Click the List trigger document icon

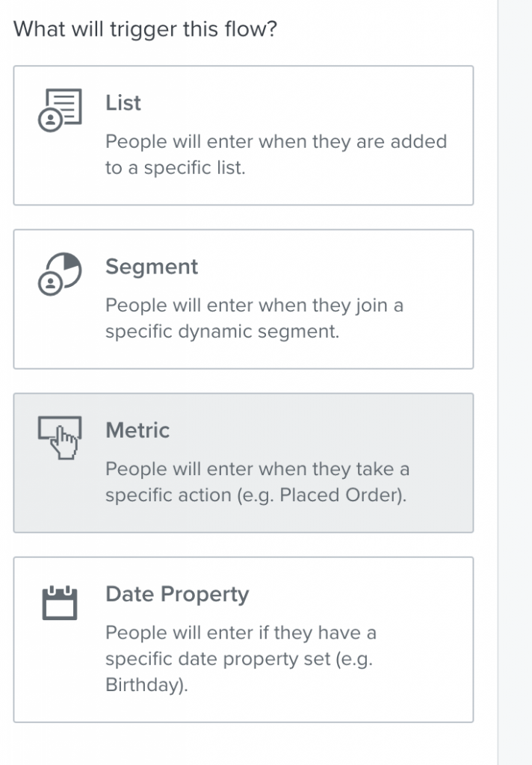coord(60,110)
